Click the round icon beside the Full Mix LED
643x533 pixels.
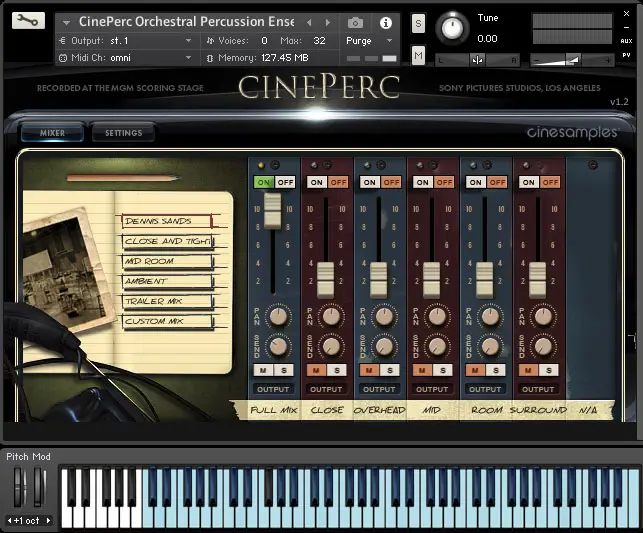tap(275, 165)
